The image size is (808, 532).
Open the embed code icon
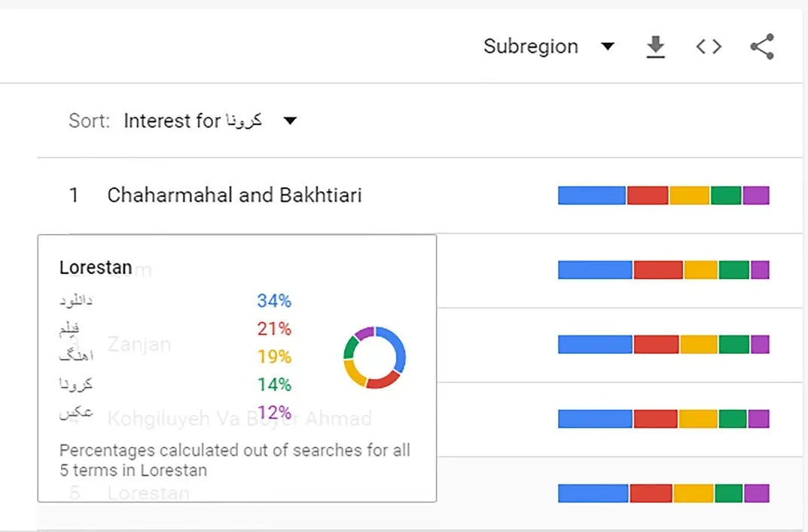pos(709,47)
